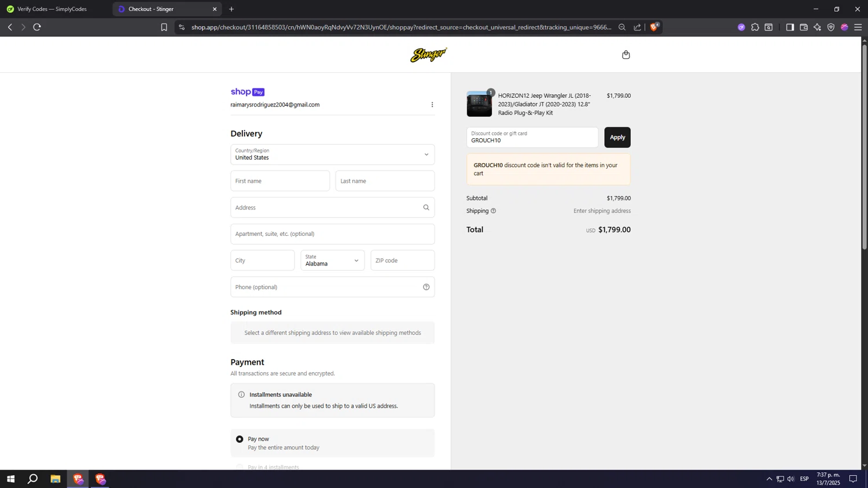This screenshot has width=868, height=488.
Task: Open Windows taskbar search
Action: point(33,479)
